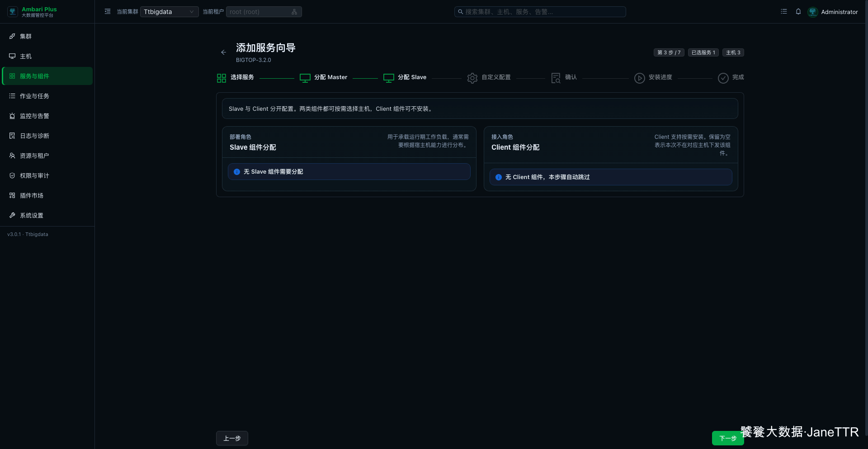Click the 安装进度 play step icon
Image resolution: width=868 pixels, height=449 pixels.
click(x=639, y=78)
